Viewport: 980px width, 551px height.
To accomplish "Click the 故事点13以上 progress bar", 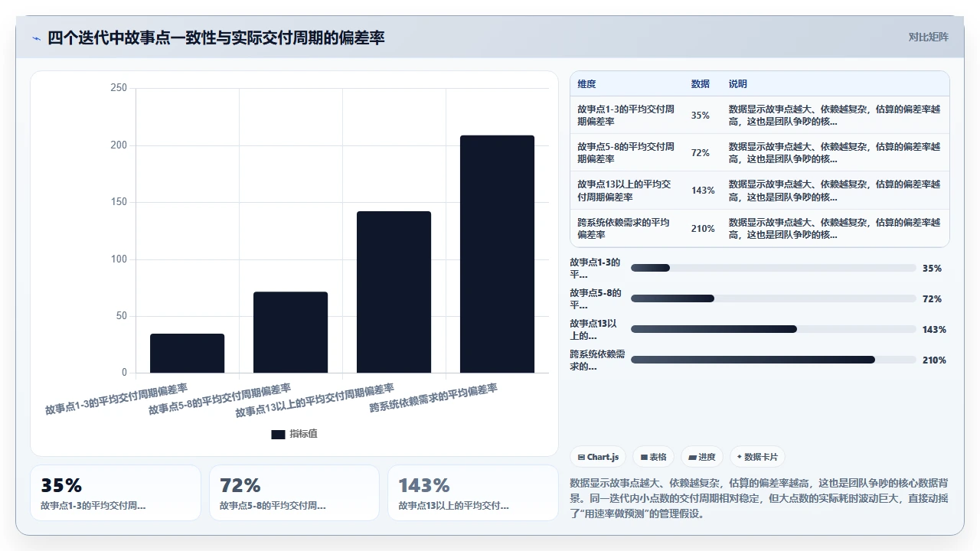I will coord(773,329).
